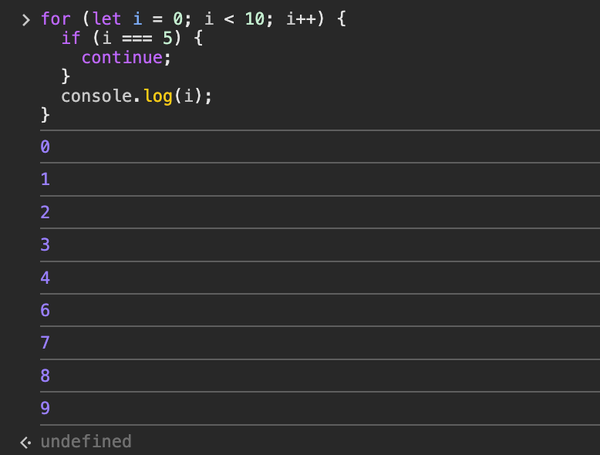
Task: Click the console output row showing 6
Action: coord(45,311)
